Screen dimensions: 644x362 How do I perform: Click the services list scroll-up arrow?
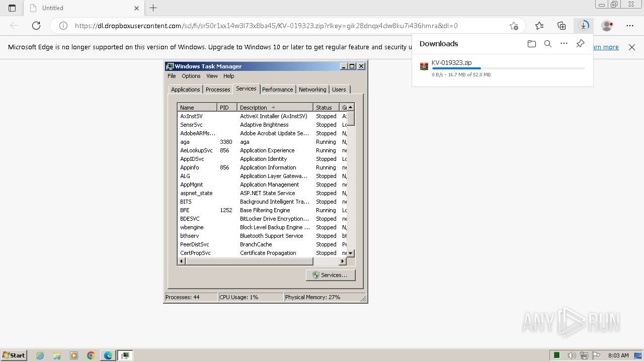[351, 107]
